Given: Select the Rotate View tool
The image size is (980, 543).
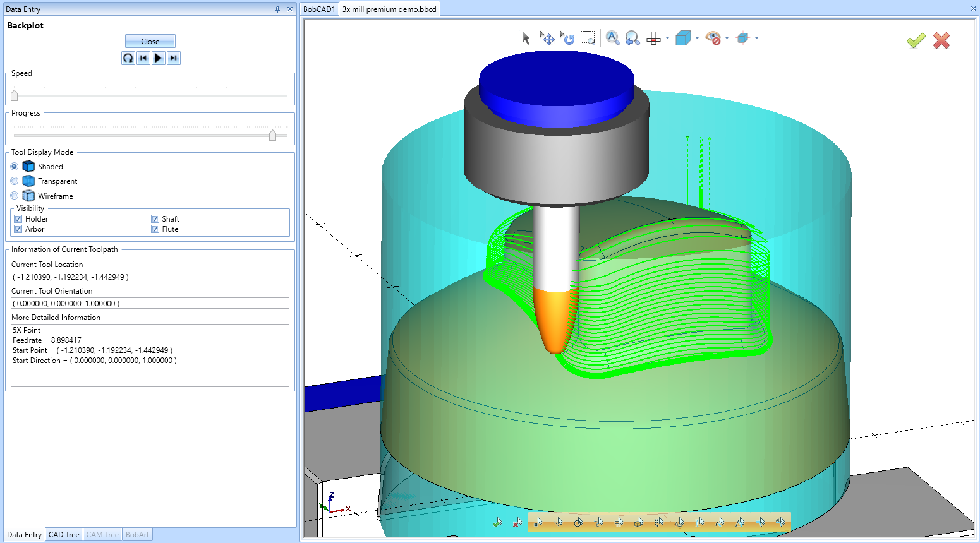Looking at the screenshot, I should [x=569, y=38].
